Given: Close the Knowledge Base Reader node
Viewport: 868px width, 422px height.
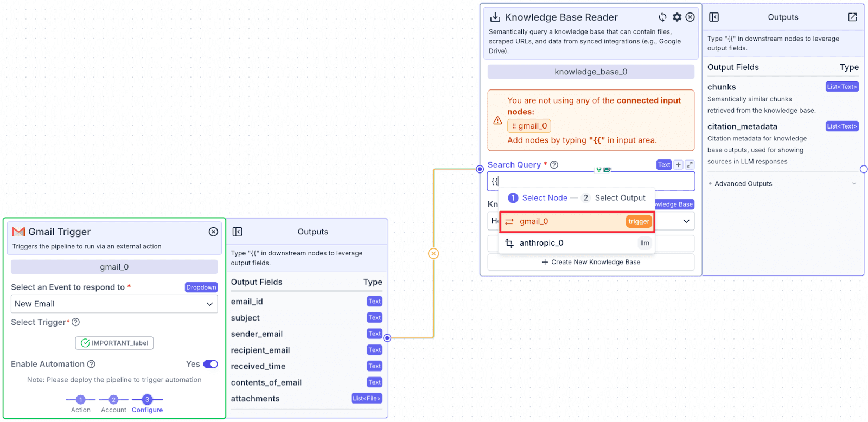Looking at the screenshot, I should tap(690, 17).
